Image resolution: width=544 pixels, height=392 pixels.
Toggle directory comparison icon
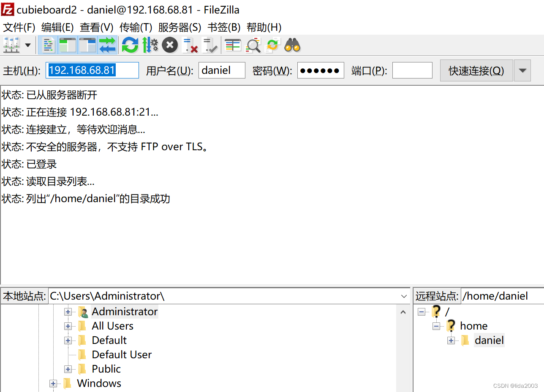(253, 45)
